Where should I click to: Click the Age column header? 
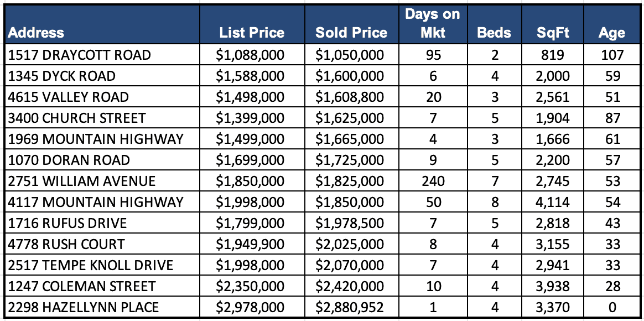[611, 33]
